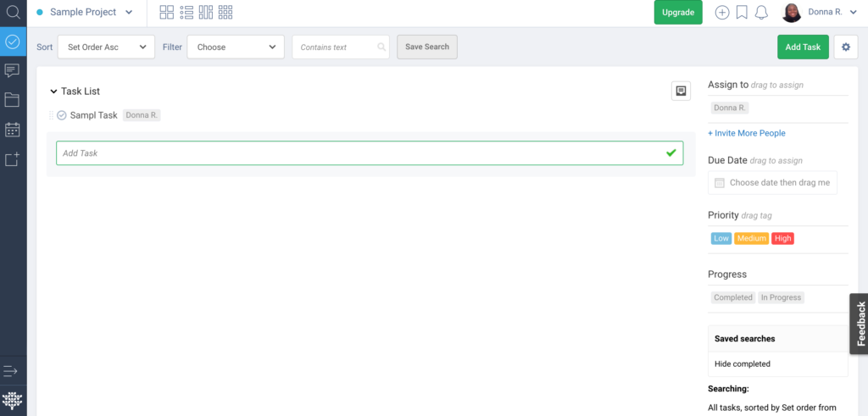Open the Filter Choose dropdown
Image resolution: width=868 pixels, height=416 pixels.
pos(236,47)
